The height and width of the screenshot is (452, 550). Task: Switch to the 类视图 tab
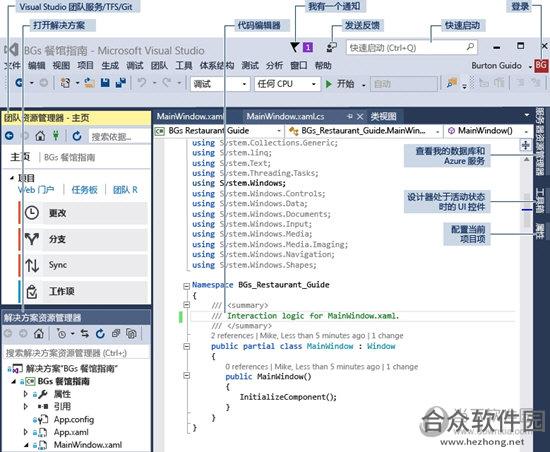click(x=383, y=116)
